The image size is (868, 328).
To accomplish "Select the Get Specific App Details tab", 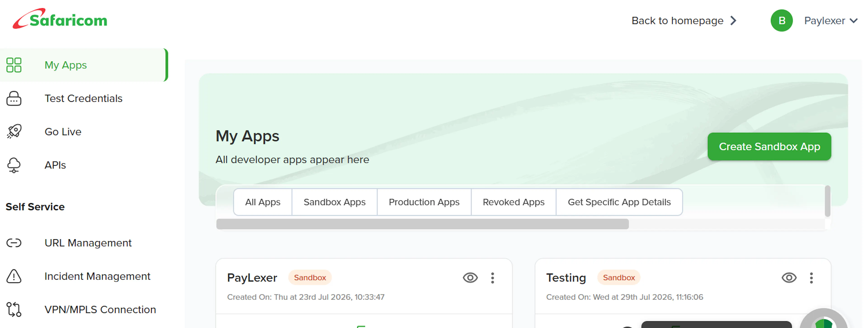I will [x=619, y=202].
